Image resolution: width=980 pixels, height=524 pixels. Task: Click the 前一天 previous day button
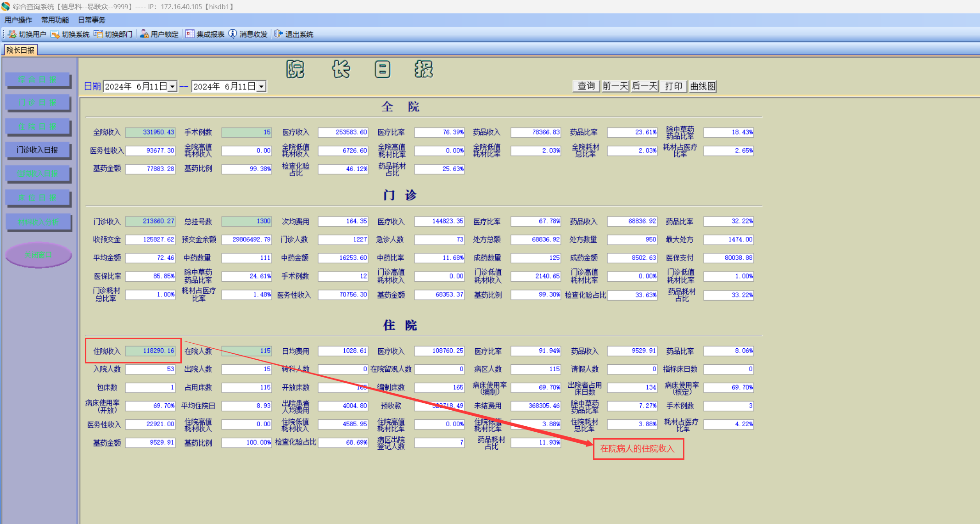(615, 86)
